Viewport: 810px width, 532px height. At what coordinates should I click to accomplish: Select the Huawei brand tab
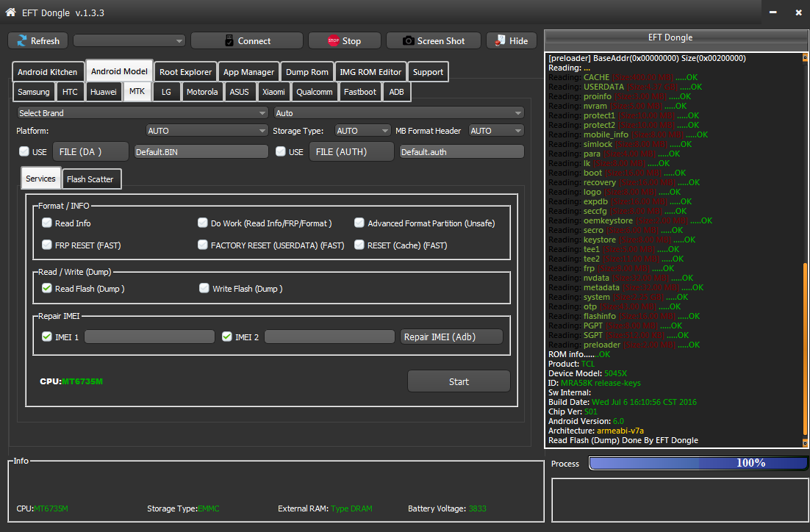pos(104,92)
